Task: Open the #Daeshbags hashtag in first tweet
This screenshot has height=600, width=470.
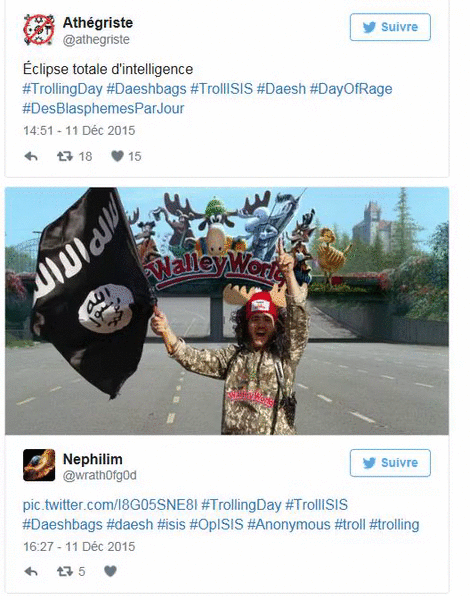Action: 146,89
